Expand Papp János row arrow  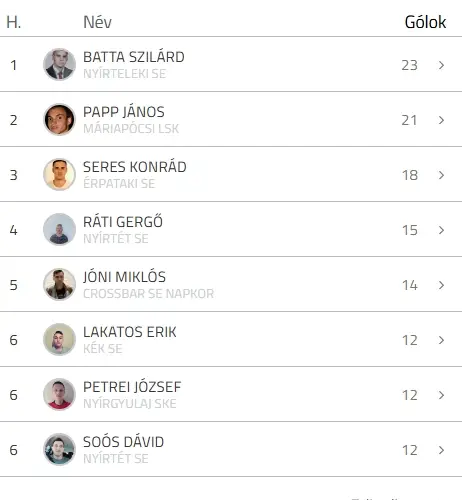click(441, 120)
